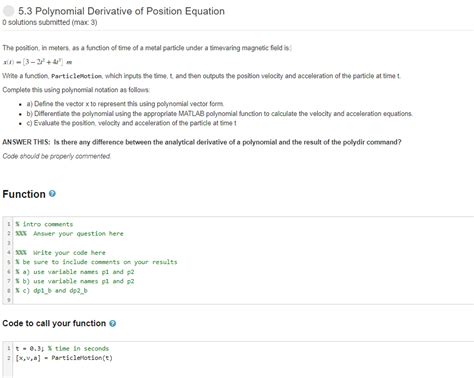
Task: Click the x(t) position equation formula
Action: [x=37, y=62]
